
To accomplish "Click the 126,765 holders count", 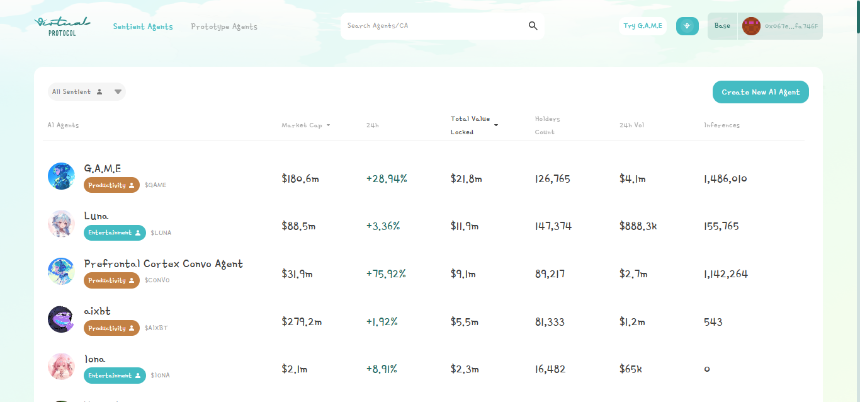I will [552, 178].
